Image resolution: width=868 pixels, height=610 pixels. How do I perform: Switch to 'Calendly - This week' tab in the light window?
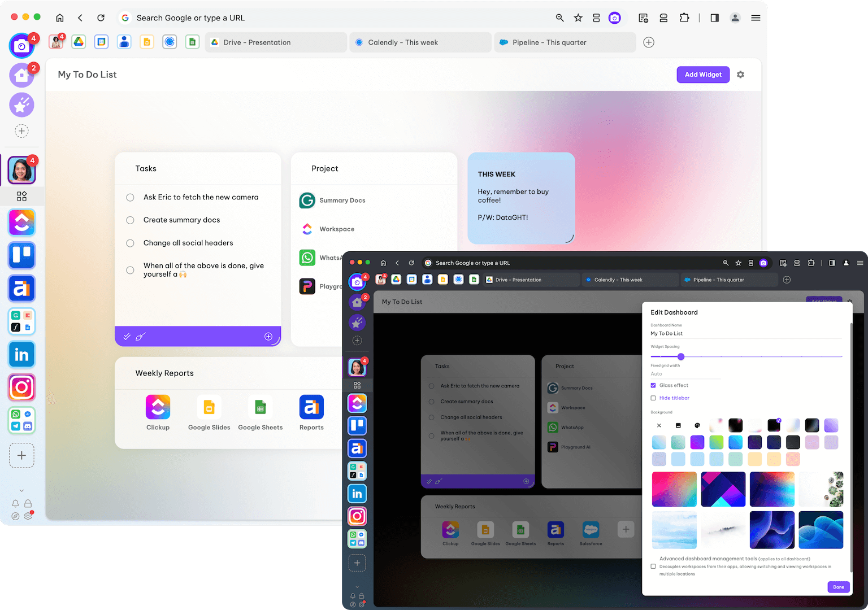(x=420, y=42)
